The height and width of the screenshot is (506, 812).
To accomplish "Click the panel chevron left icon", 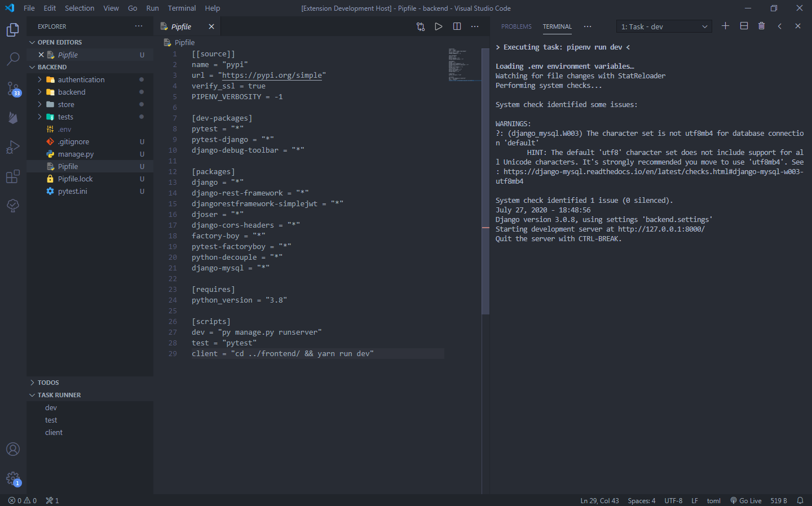I will click(x=780, y=26).
